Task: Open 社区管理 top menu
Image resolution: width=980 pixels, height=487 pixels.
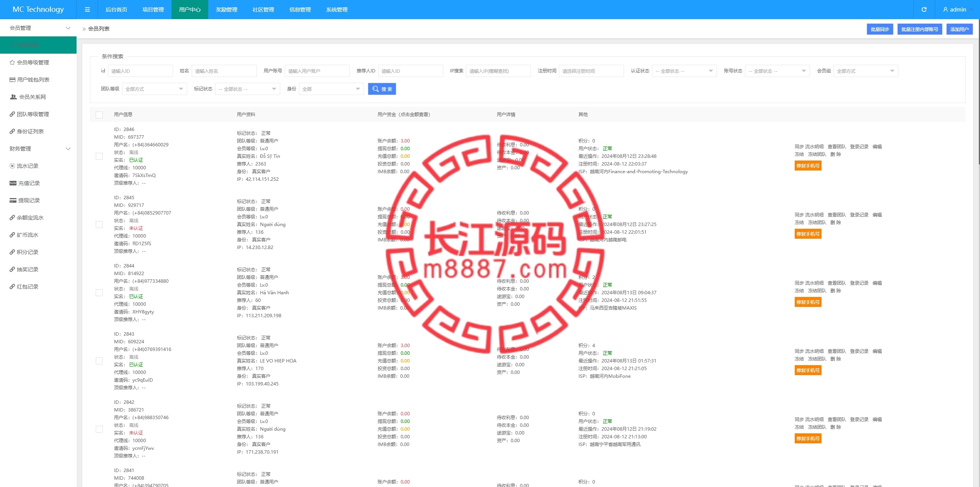Action: click(x=263, y=10)
